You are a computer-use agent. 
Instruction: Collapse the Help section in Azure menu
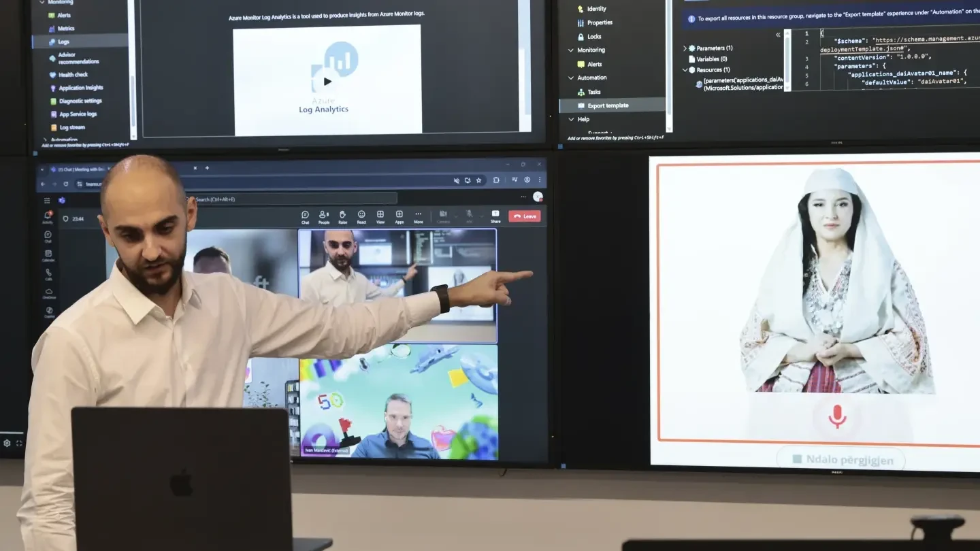click(x=571, y=119)
